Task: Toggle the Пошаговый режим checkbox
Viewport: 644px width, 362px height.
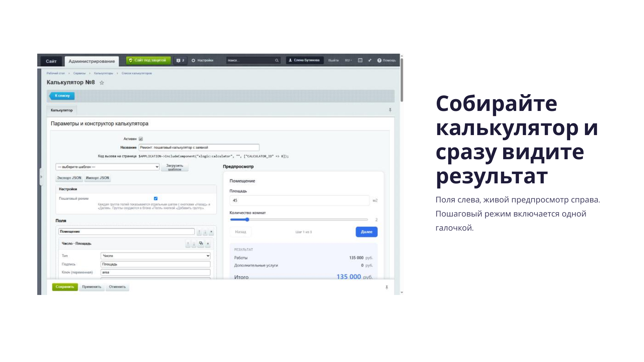Action: pos(156,198)
